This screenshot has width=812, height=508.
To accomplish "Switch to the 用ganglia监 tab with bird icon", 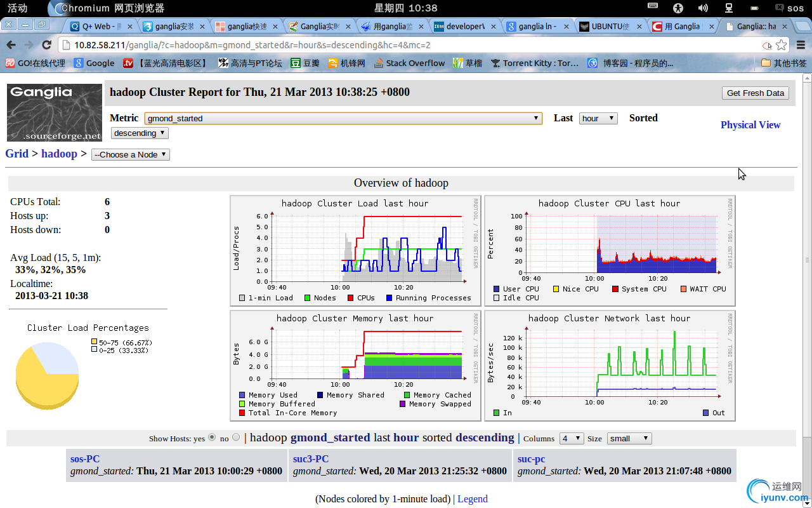I will [x=393, y=26].
